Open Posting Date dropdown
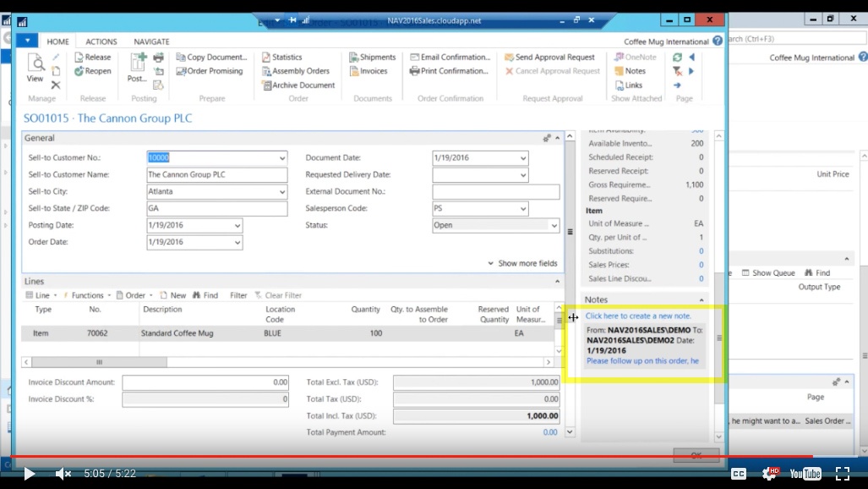This screenshot has width=868, height=489. [x=237, y=226]
